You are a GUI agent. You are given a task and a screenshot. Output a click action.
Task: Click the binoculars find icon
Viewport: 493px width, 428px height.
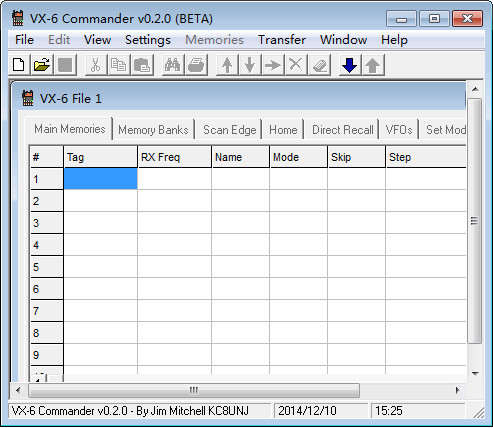coord(173,65)
